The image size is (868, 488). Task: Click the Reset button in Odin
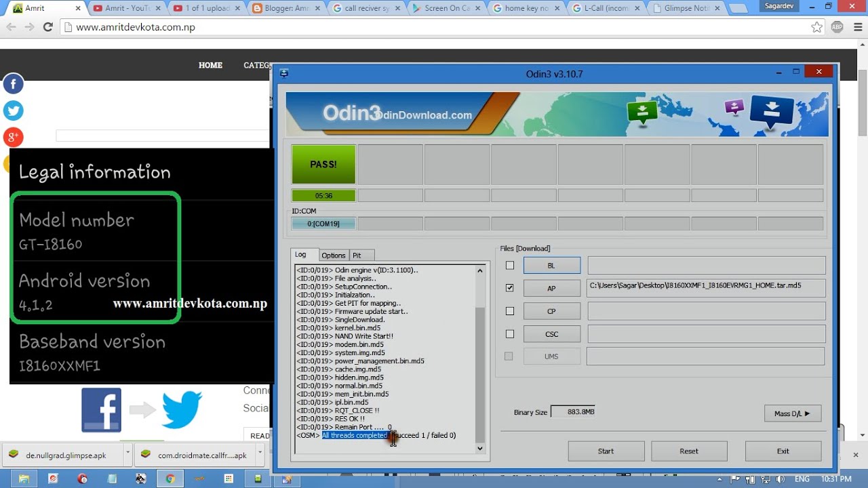[x=689, y=451]
